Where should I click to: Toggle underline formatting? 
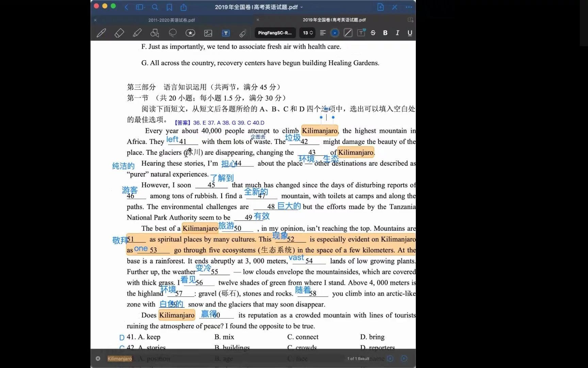410,33
